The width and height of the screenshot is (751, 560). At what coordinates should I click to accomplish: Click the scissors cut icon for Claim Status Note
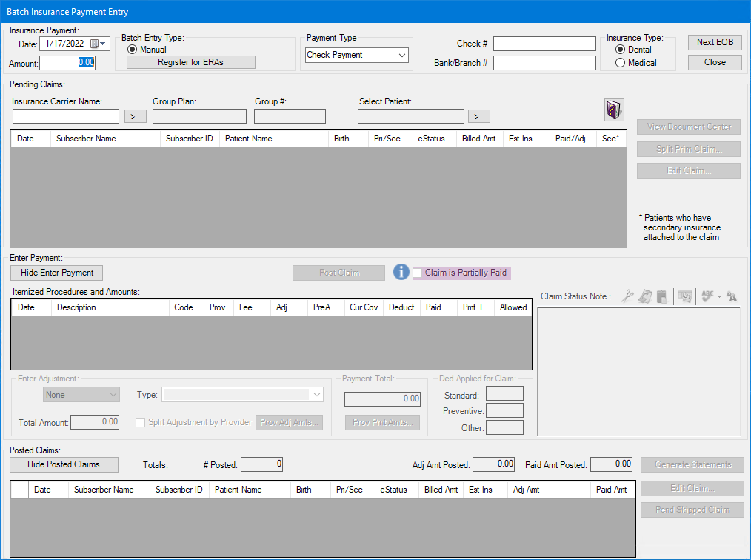coord(627,296)
